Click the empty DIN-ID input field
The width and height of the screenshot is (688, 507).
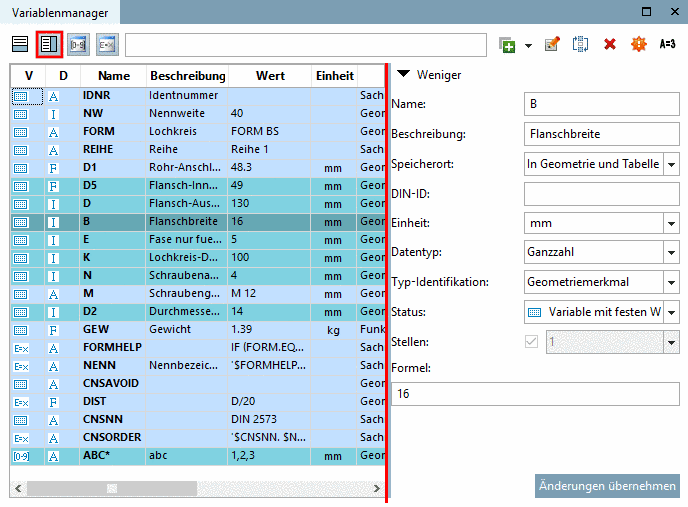coord(602,194)
